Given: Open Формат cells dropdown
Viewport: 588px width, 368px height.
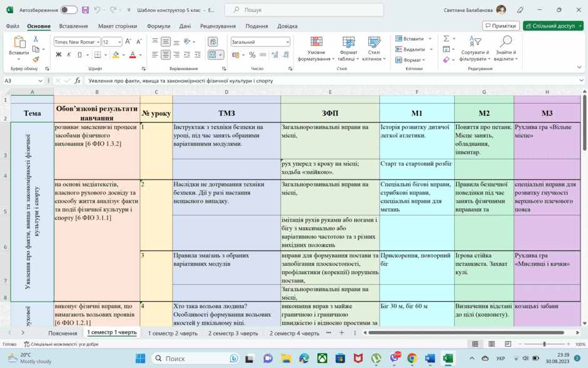Looking at the screenshot, I should point(410,59).
